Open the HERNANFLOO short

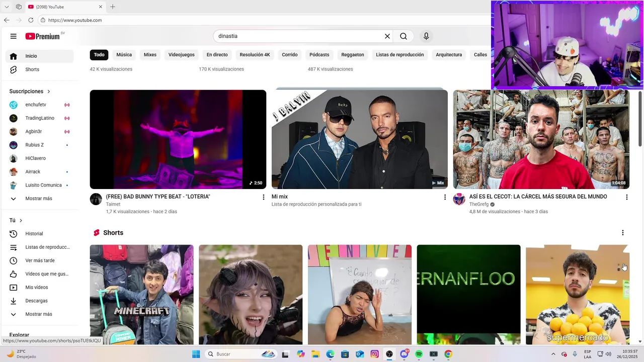click(x=469, y=295)
